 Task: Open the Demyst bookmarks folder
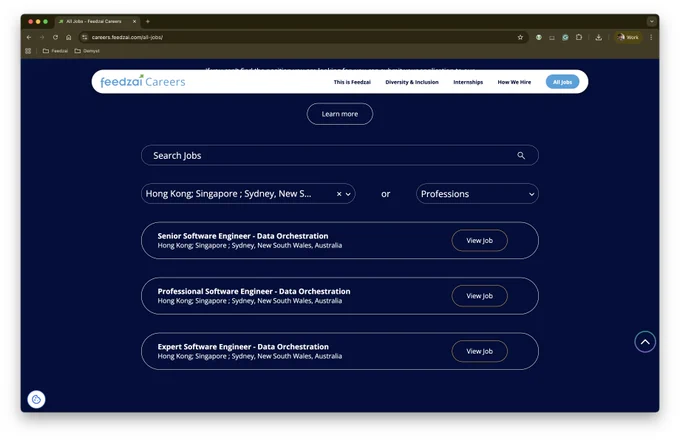point(87,51)
